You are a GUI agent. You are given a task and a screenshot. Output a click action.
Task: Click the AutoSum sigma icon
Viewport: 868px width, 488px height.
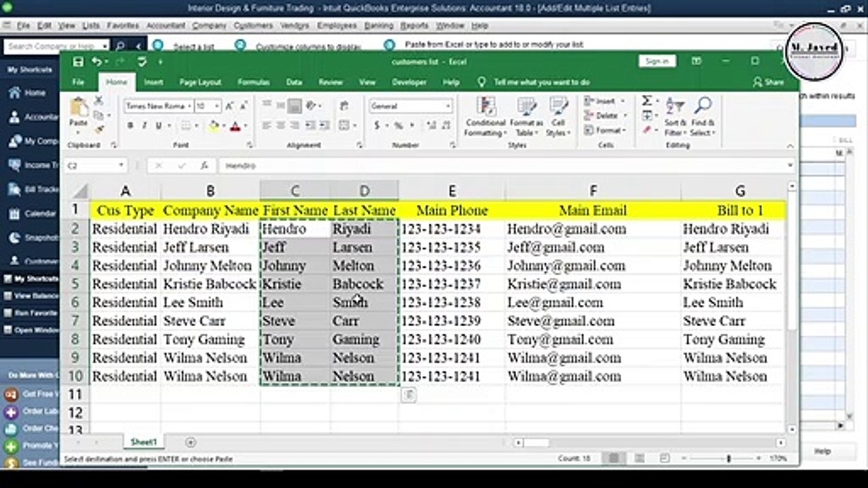(x=647, y=100)
